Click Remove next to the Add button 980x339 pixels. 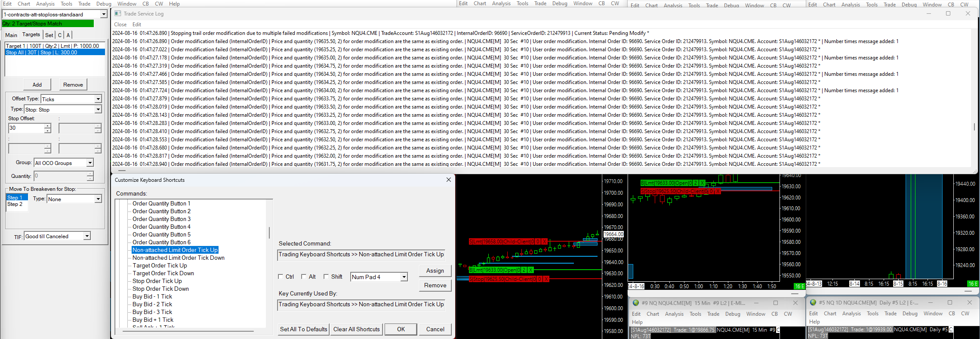[x=73, y=84]
